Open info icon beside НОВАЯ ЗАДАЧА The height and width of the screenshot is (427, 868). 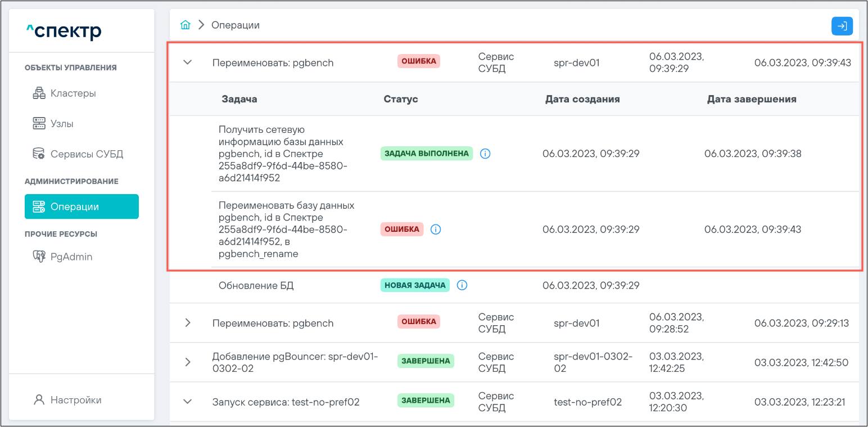(462, 285)
